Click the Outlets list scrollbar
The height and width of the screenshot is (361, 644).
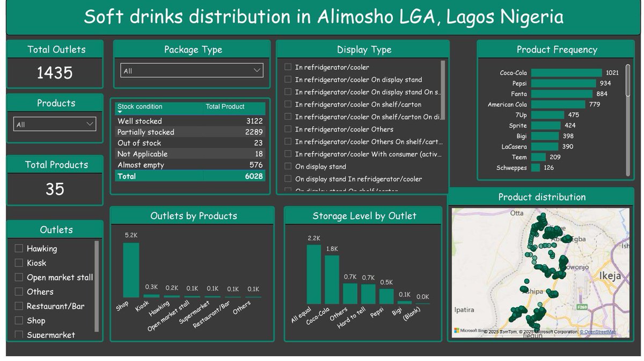click(97, 286)
